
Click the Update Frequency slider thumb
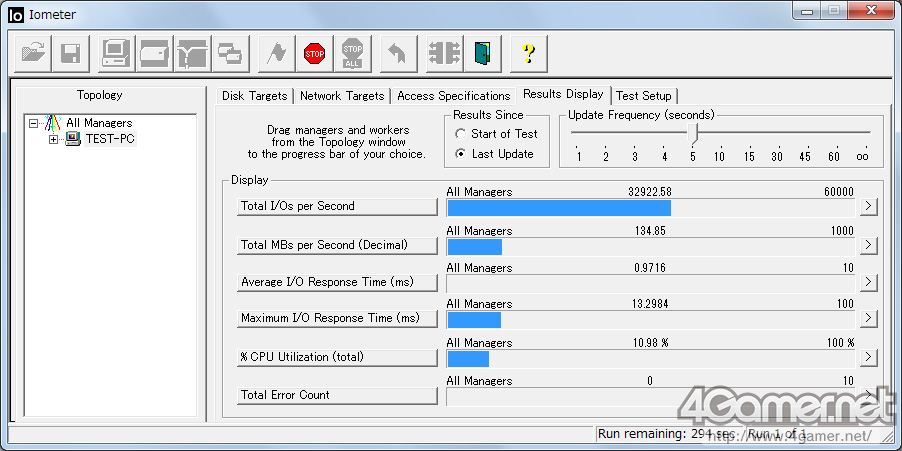point(693,134)
